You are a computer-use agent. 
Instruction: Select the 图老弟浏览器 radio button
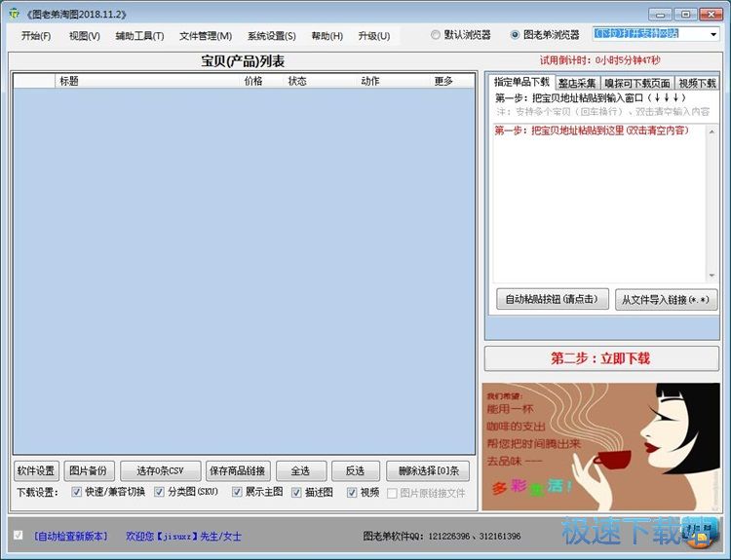click(515, 35)
